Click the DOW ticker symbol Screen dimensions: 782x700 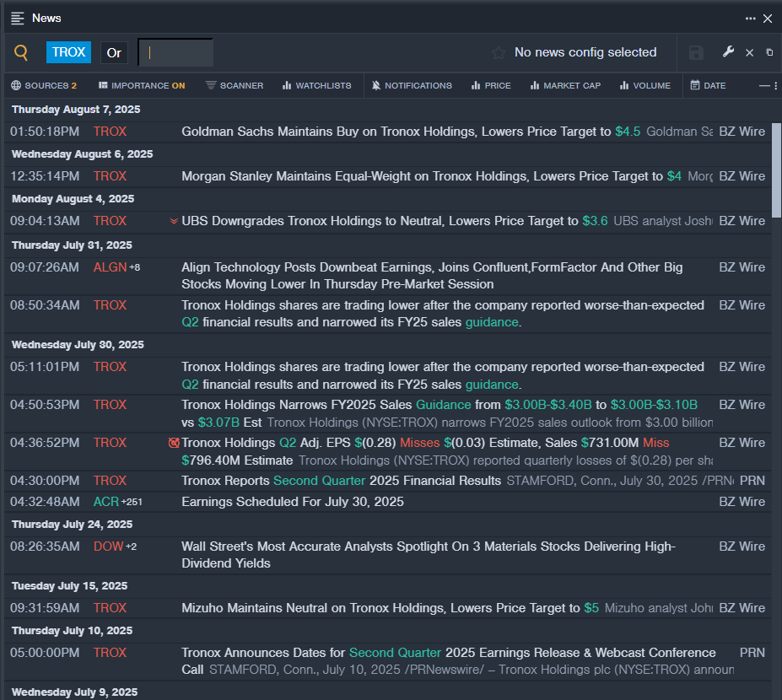(108, 547)
